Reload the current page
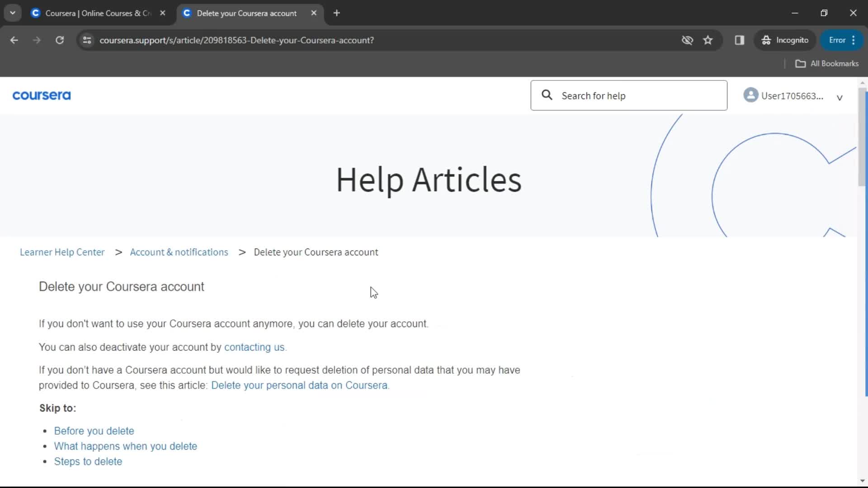The width and height of the screenshot is (868, 488). [60, 40]
